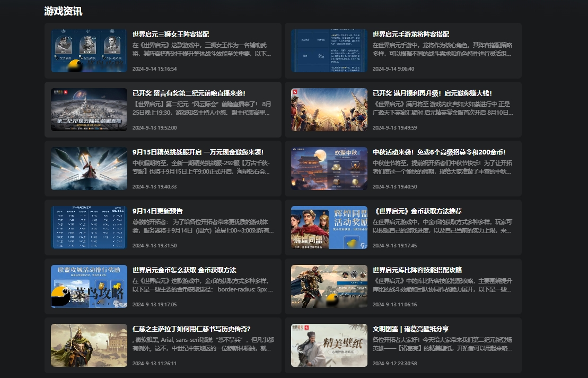588x378 pixels.
Task: Click the 中秋活动 欢聚中秋 thumbnail
Action: pyautogui.click(x=329, y=169)
